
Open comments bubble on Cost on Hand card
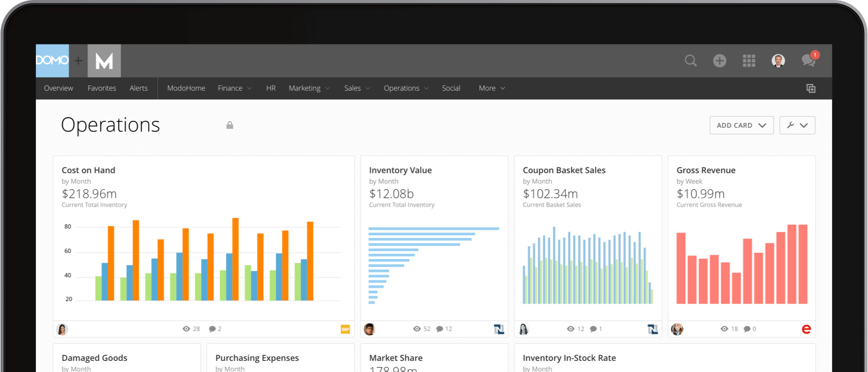point(212,329)
